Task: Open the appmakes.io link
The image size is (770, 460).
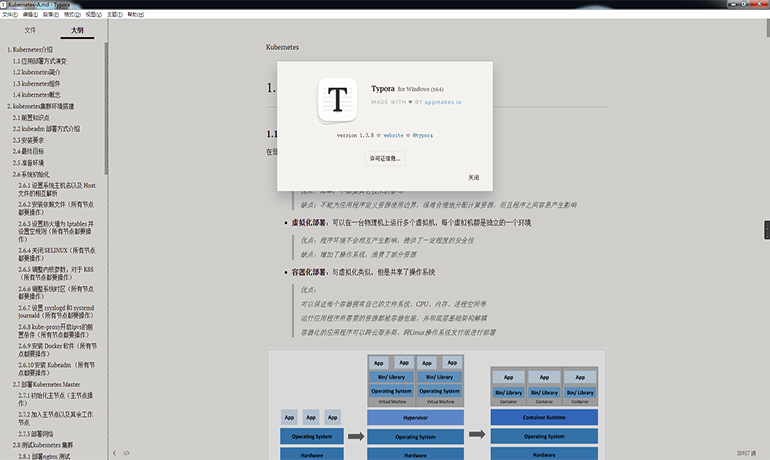Action: point(442,102)
